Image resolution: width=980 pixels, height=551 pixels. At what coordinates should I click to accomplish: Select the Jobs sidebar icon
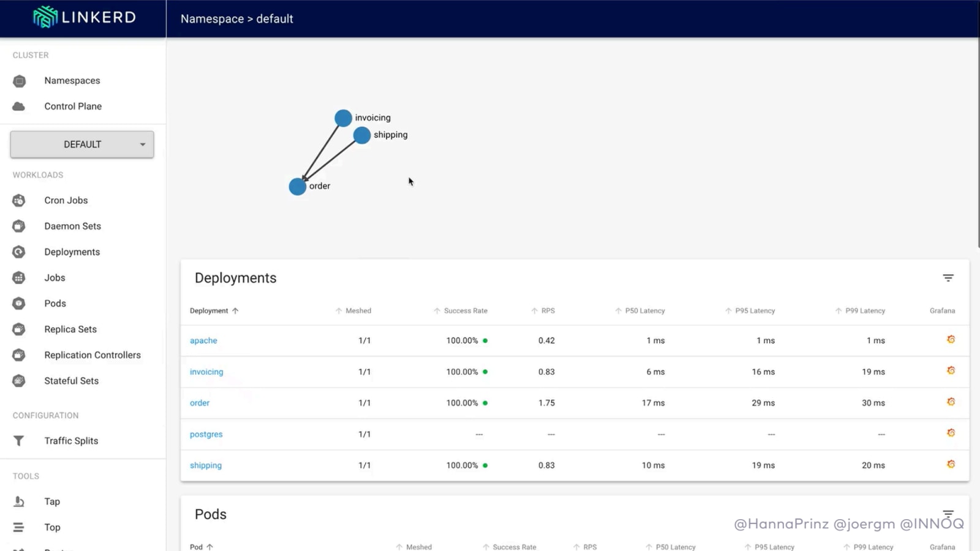coord(19,277)
